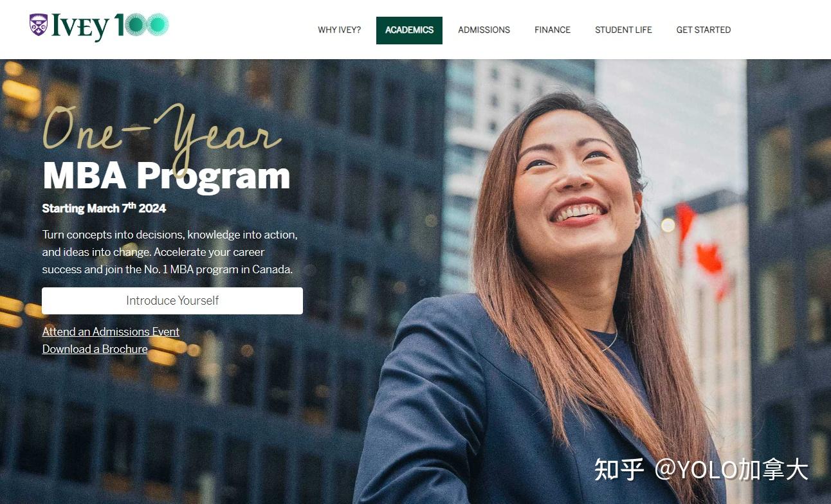This screenshot has width=831, height=504.
Task: Click the Starting March 7th 2024 text
Action: (x=104, y=208)
